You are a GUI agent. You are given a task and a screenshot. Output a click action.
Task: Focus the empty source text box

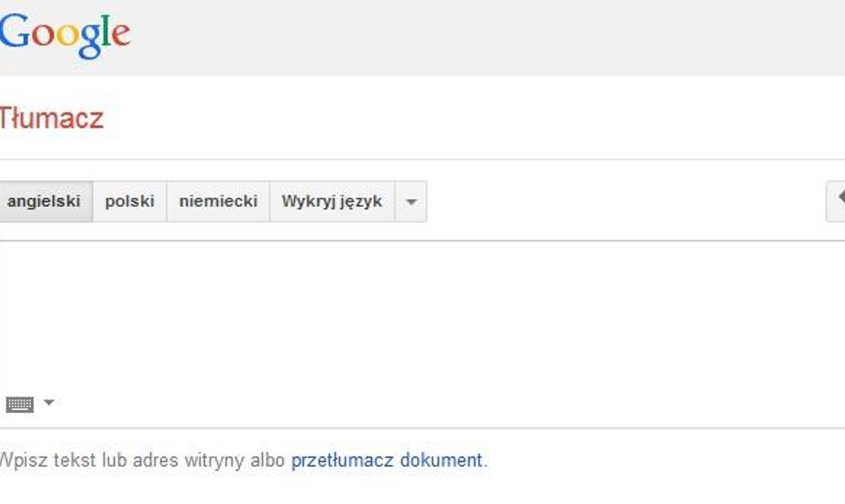point(423,317)
